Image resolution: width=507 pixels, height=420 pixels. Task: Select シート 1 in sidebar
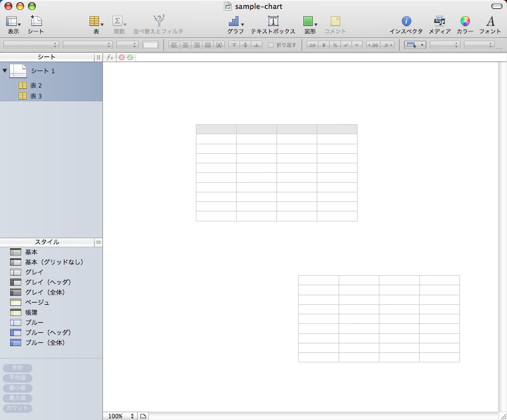tap(51, 71)
